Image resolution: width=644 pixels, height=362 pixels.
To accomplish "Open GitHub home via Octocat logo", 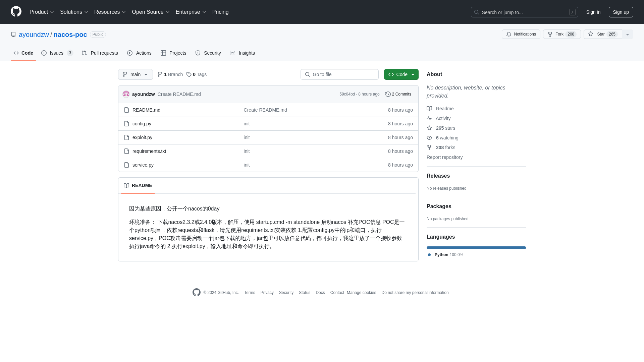I will point(16,12).
